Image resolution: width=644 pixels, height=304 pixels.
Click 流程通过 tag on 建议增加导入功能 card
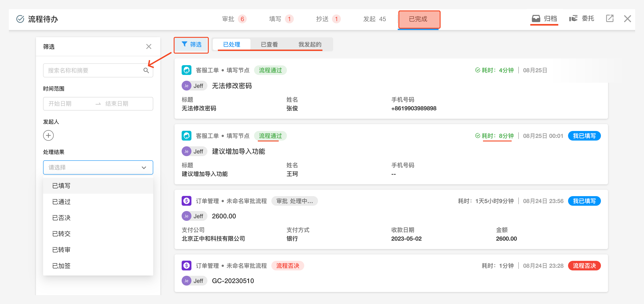270,136
